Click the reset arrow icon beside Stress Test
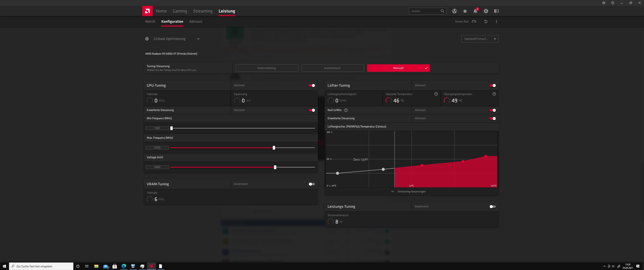Viewport: 644px width, 270px height. (486, 22)
